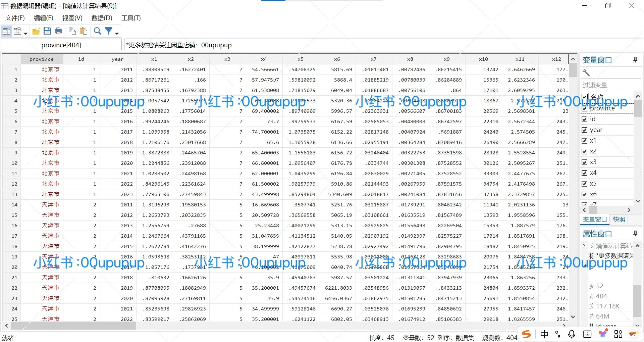Click cell .88808519 in x1 column
This screenshot has width=644, height=342.
(154, 69)
